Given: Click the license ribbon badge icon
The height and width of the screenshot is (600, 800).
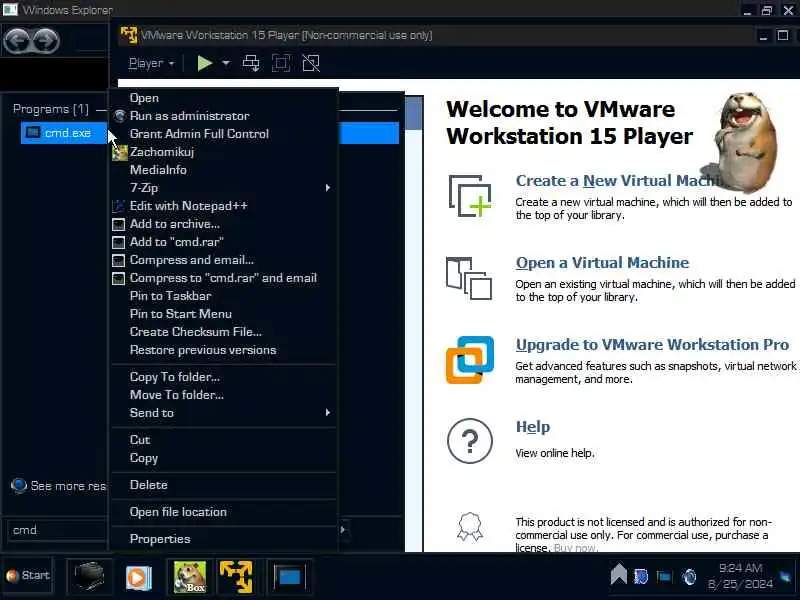Looking at the screenshot, I should click(x=469, y=526).
